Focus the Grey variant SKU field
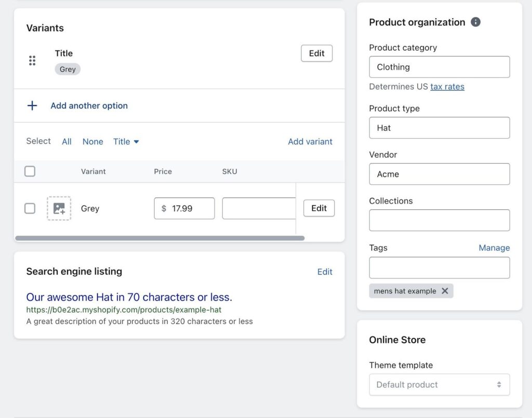The width and height of the screenshot is (532, 418). coord(258,208)
